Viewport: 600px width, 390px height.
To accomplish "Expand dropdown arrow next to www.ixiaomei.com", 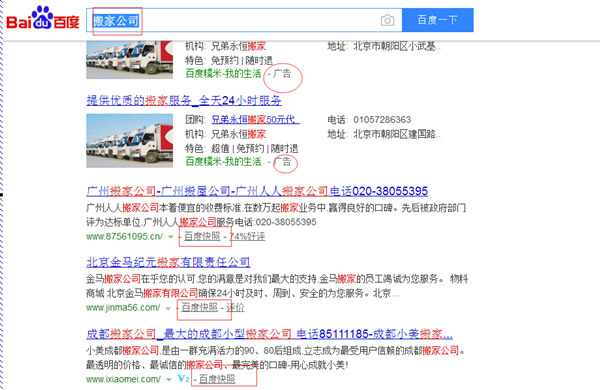I will (168, 380).
